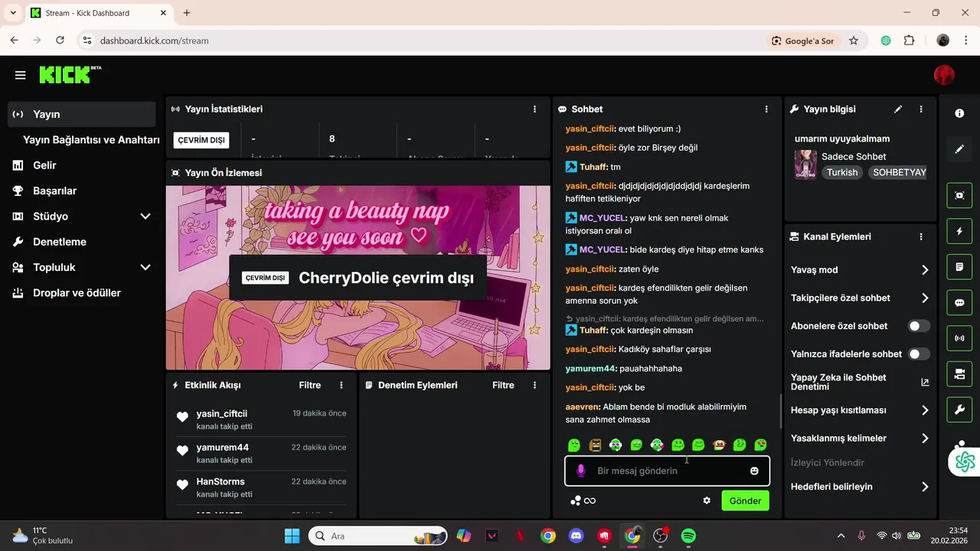980x551 pixels.
Task: Toggle the stream stats broadcast icon in the right sidebar
Action: 959,338
